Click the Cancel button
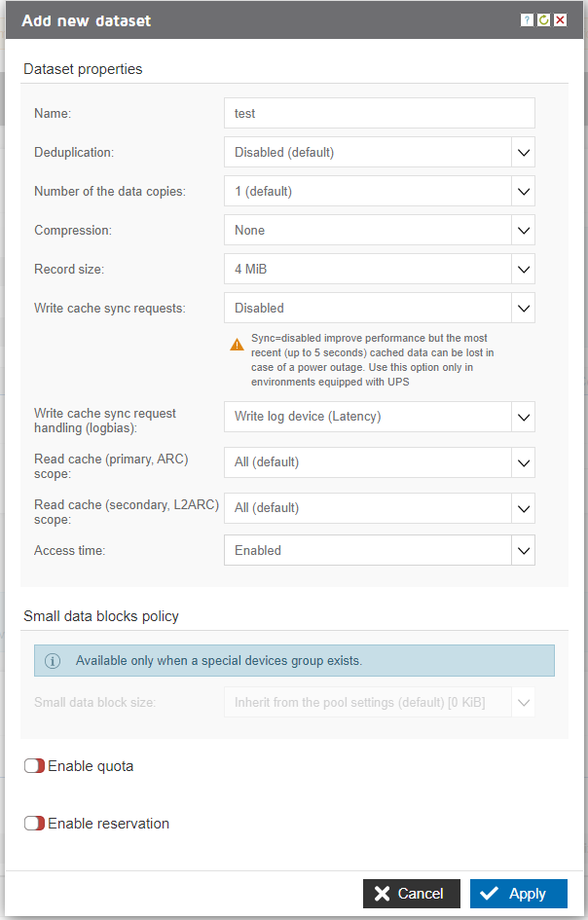The width and height of the screenshot is (588, 920). coord(412,894)
